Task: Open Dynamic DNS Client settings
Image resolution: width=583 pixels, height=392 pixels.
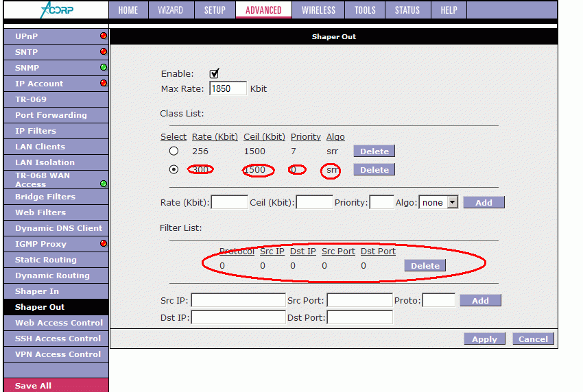Action: [x=56, y=228]
